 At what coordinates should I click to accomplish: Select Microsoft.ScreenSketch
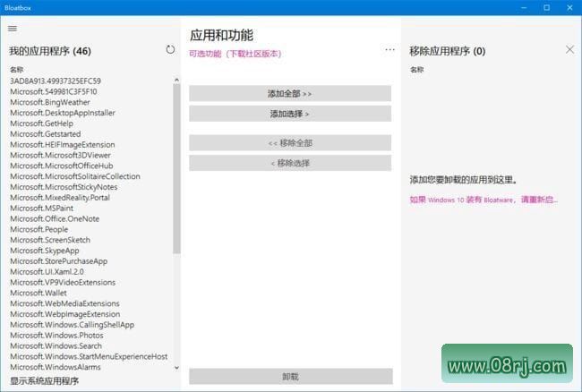(x=50, y=240)
